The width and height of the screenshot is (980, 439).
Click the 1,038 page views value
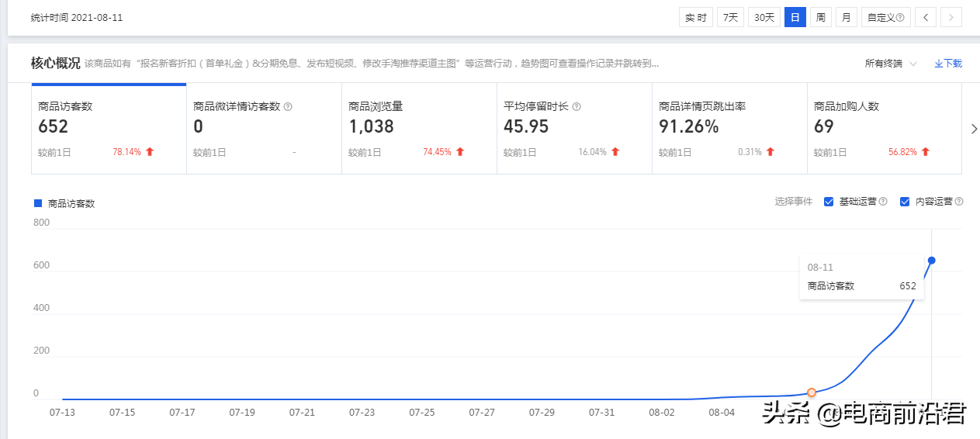click(372, 126)
